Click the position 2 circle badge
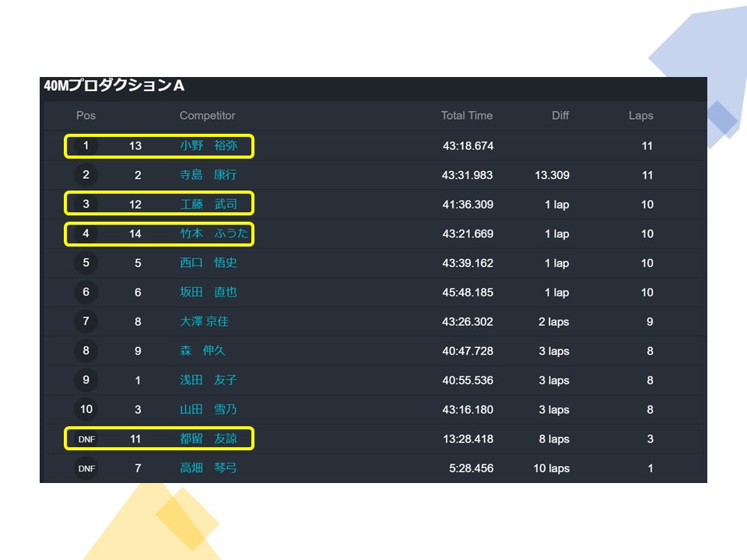The width and height of the screenshot is (747, 560). (x=86, y=175)
